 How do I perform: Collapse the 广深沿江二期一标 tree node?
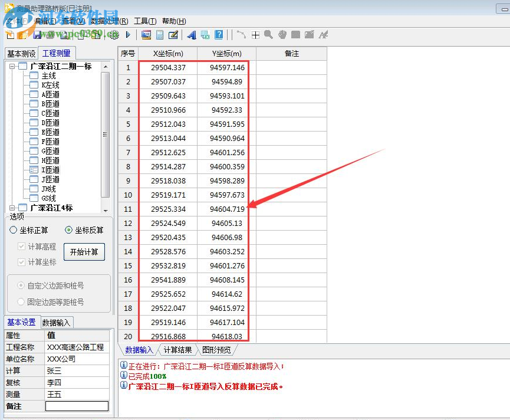coord(11,66)
